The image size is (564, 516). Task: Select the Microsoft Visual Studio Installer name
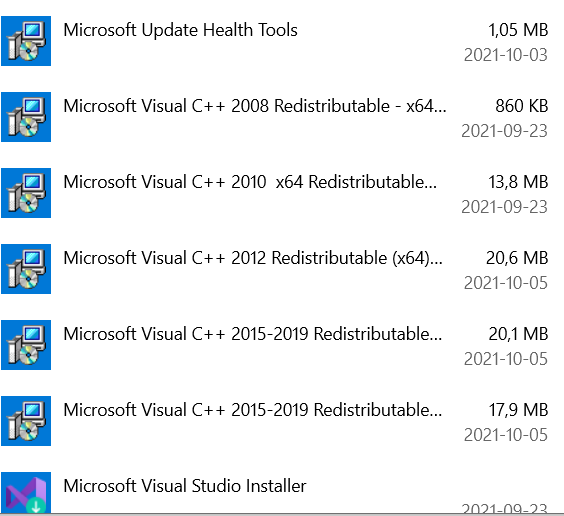tap(185, 486)
